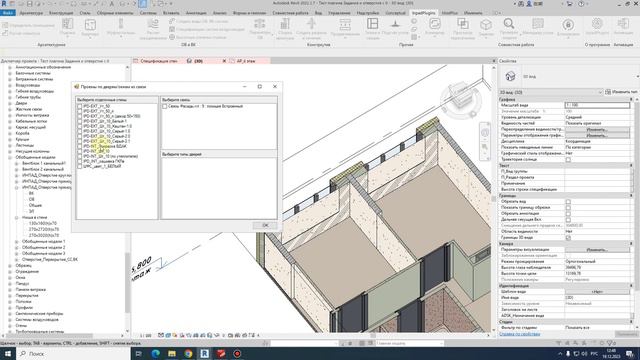Open Справка по свойствам link

(520, 334)
